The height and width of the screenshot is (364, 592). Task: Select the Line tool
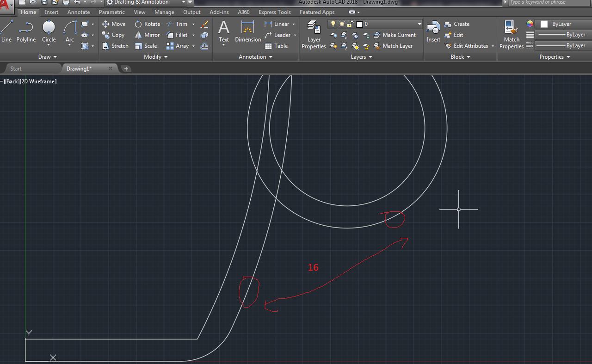[x=6, y=33]
